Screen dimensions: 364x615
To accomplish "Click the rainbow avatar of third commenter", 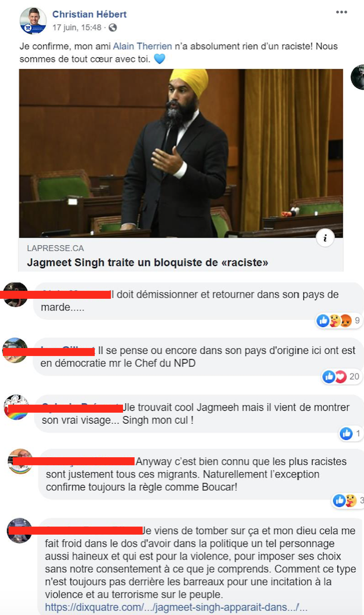I will [x=16, y=407].
